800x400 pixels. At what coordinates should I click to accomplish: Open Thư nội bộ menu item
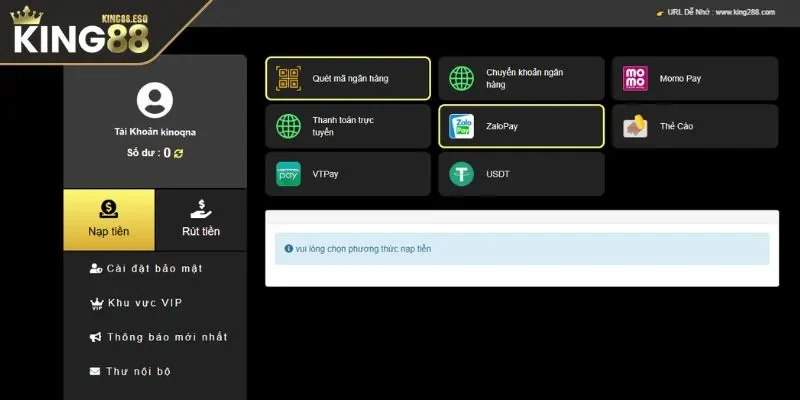(x=130, y=371)
